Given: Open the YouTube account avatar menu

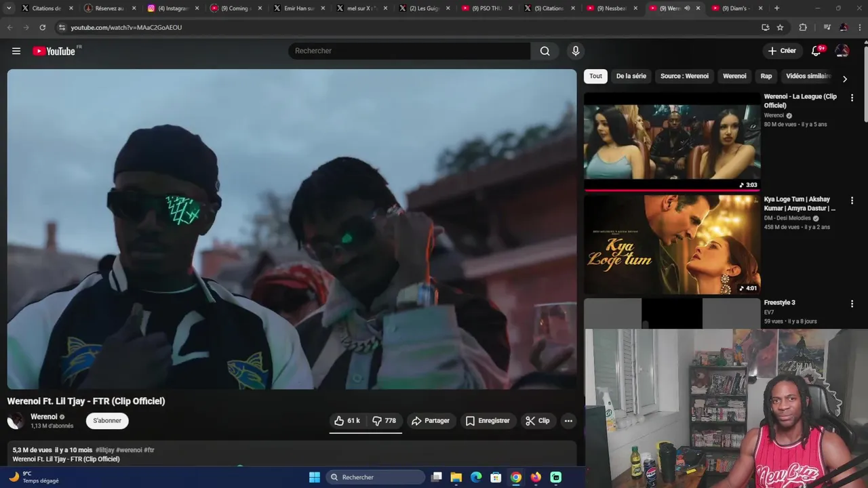Looking at the screenshot, I should pos(842,51).
